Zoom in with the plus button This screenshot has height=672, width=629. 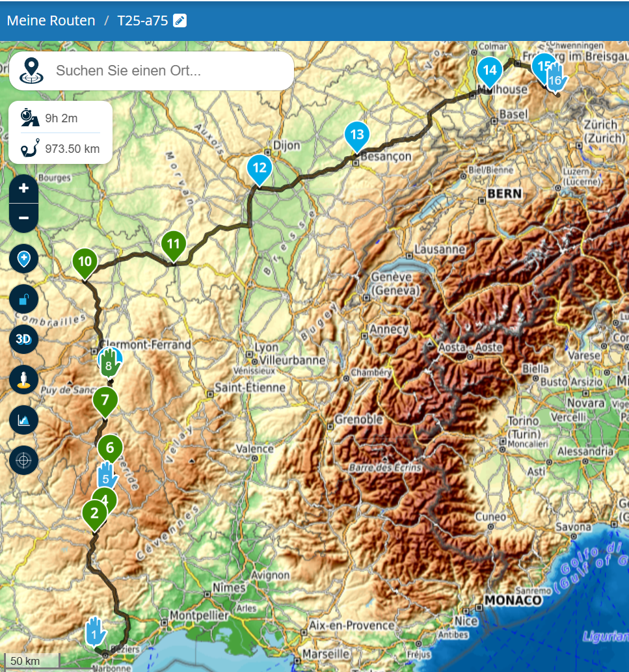tap(24, 189)
